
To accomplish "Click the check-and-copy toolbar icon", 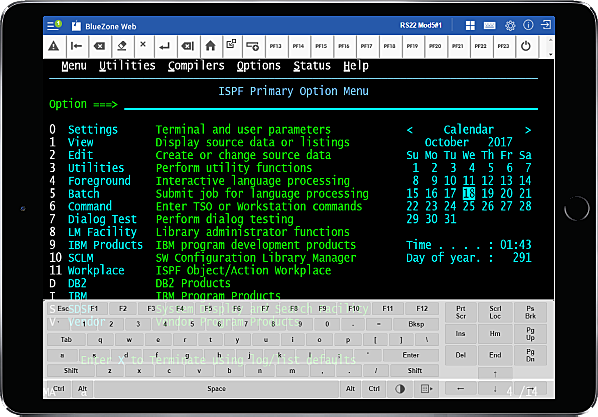I will point(231,43).
